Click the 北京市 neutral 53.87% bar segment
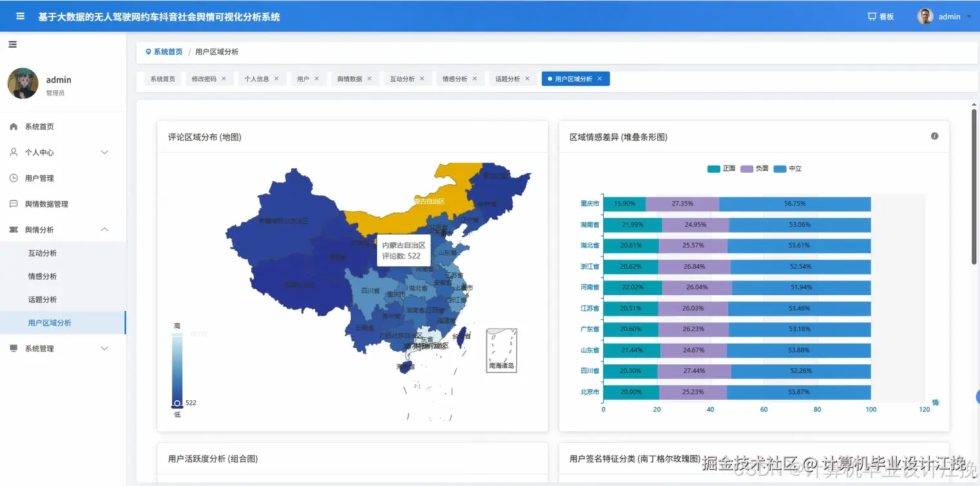This screenshot has height=486, width=980. click(799, 392)
